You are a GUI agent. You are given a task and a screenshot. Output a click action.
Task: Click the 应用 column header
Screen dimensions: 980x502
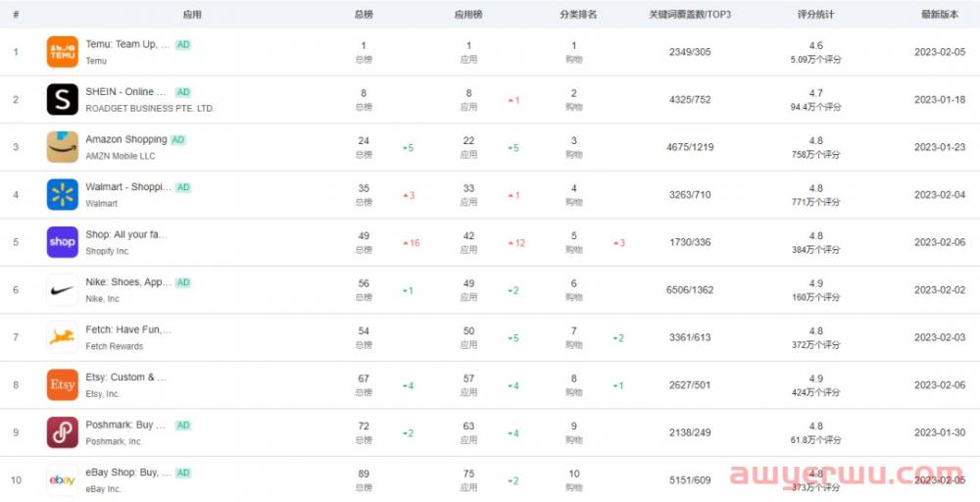tap(192, 14)
